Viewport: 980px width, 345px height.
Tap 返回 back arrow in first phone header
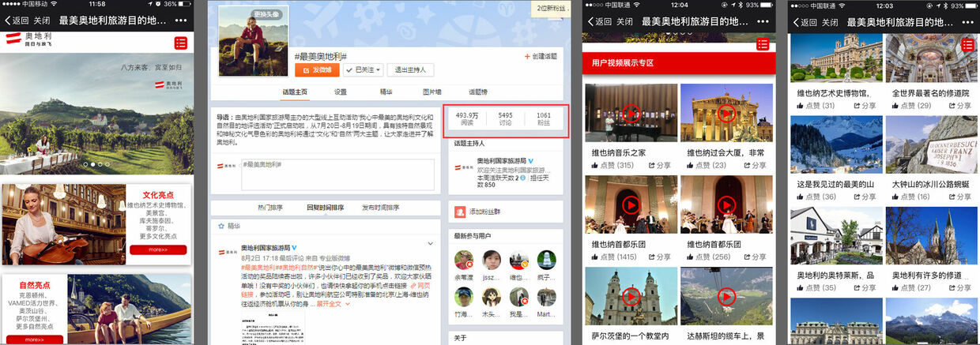pyautogui.click(x=16, y=20)
